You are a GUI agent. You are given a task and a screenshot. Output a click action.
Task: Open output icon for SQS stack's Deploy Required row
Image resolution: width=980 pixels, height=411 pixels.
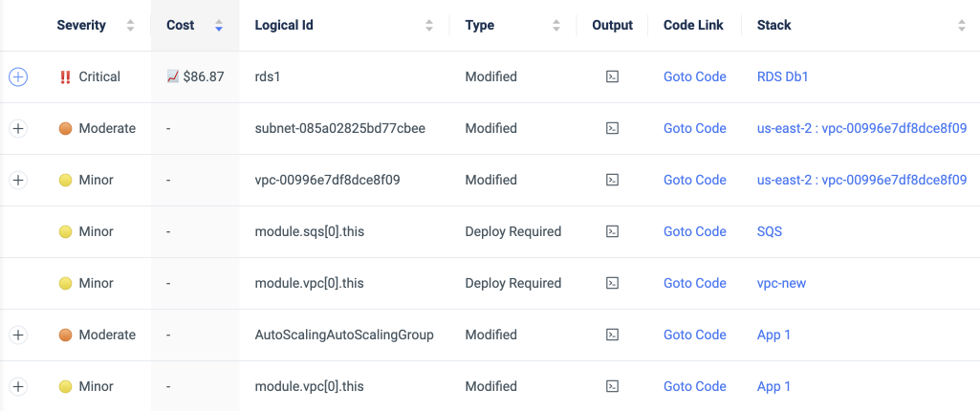pyautogui.click(x=613, y=231)
